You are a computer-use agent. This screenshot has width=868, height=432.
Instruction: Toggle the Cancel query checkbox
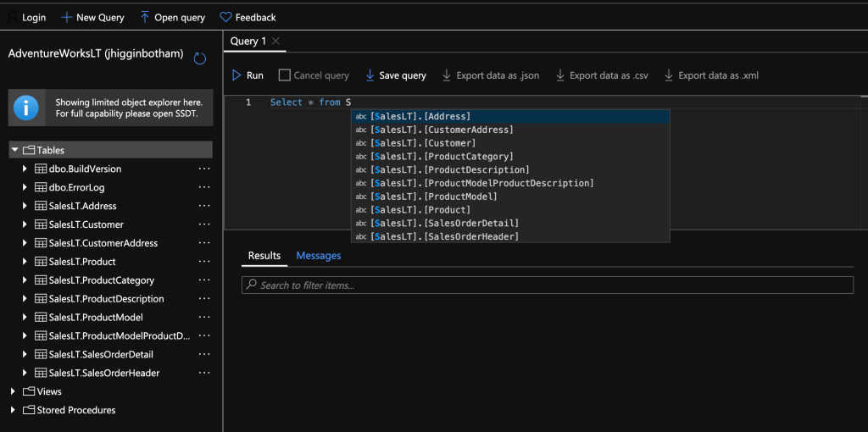[285, 75]
